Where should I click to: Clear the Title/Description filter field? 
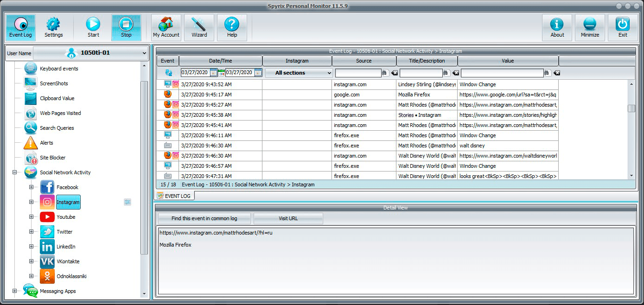click(455, 73)
